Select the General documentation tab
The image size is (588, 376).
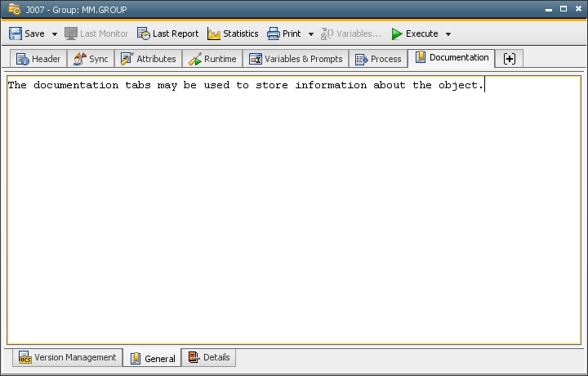coord(152,358)
